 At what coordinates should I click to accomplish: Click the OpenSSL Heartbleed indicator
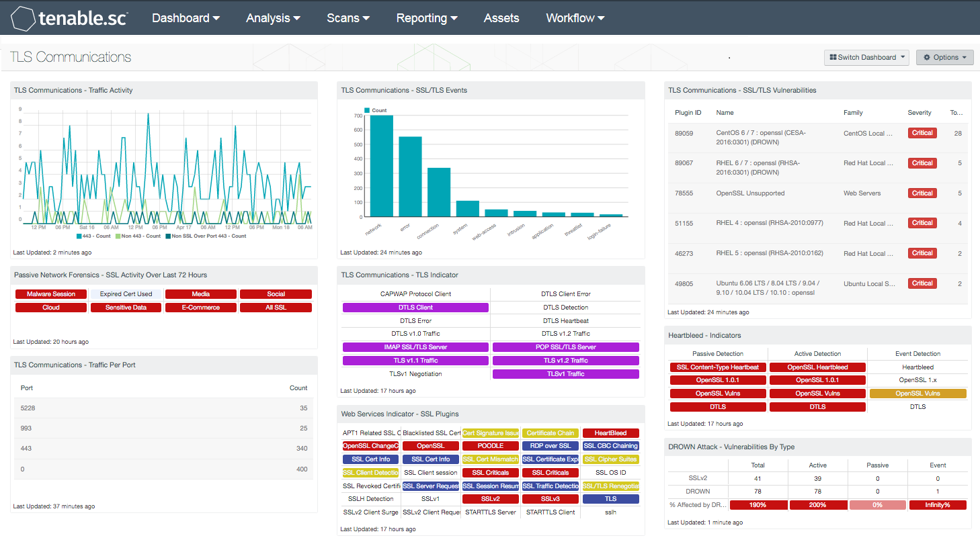click(x=817, y=367)
